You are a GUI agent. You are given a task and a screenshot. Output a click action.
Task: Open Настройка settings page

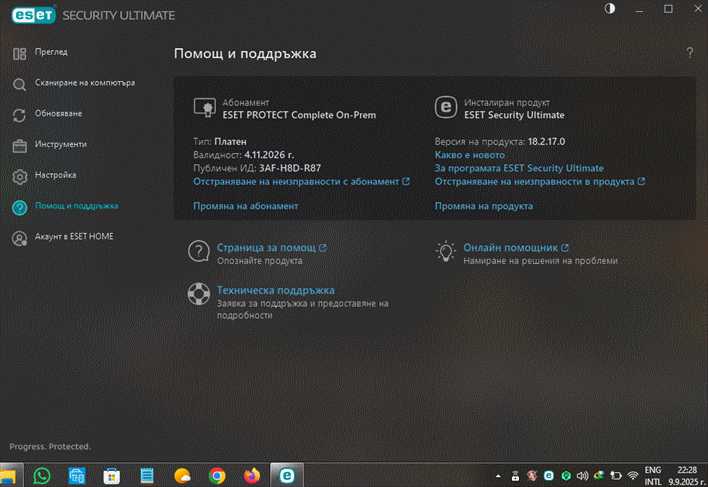click(x=55, y=175)
